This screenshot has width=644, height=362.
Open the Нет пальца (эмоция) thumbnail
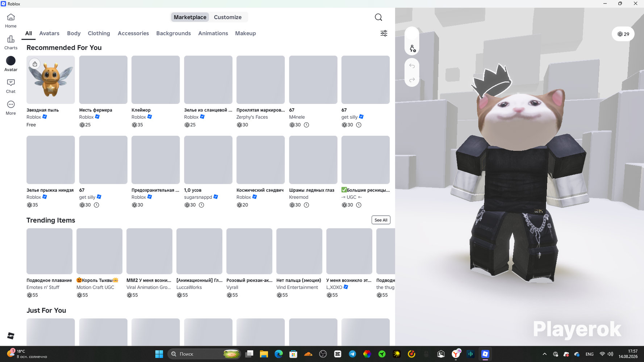click(x=299, y=251)
